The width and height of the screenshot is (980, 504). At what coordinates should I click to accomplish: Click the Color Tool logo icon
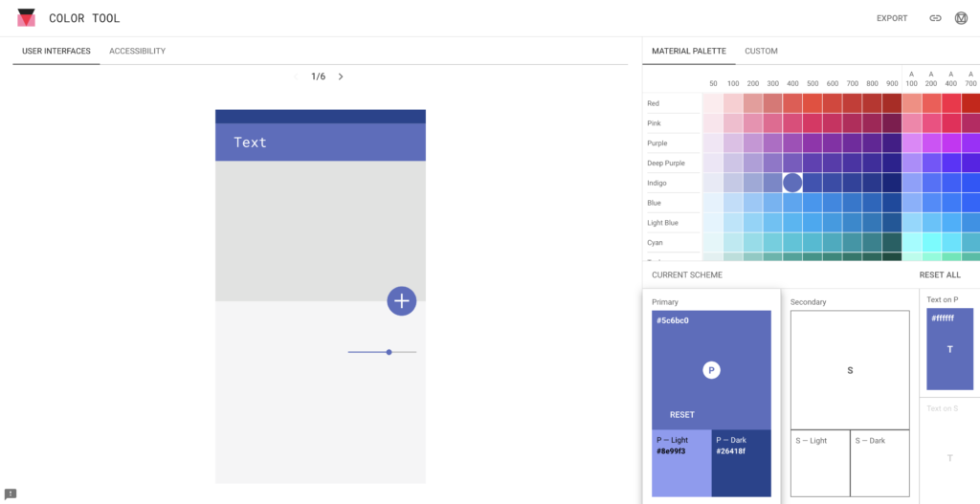tap(26, 17)
